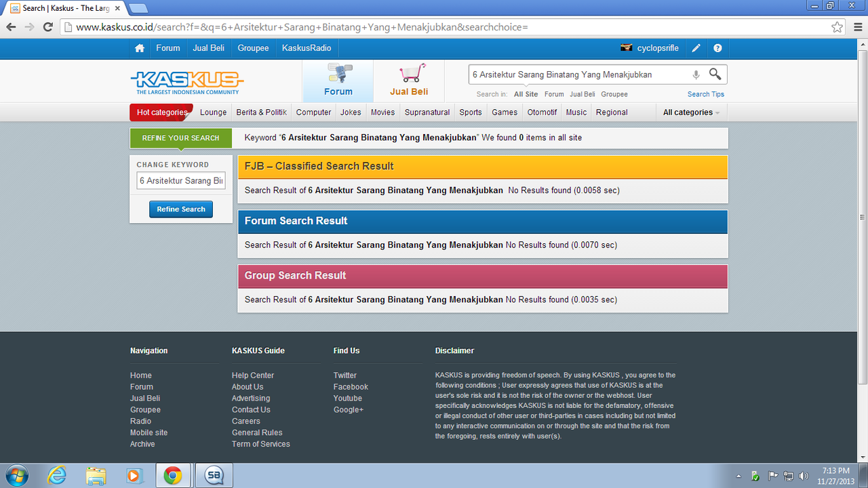Click the KASKUS logo
Screen dimensions: 868x488
(x=186, y=82)
